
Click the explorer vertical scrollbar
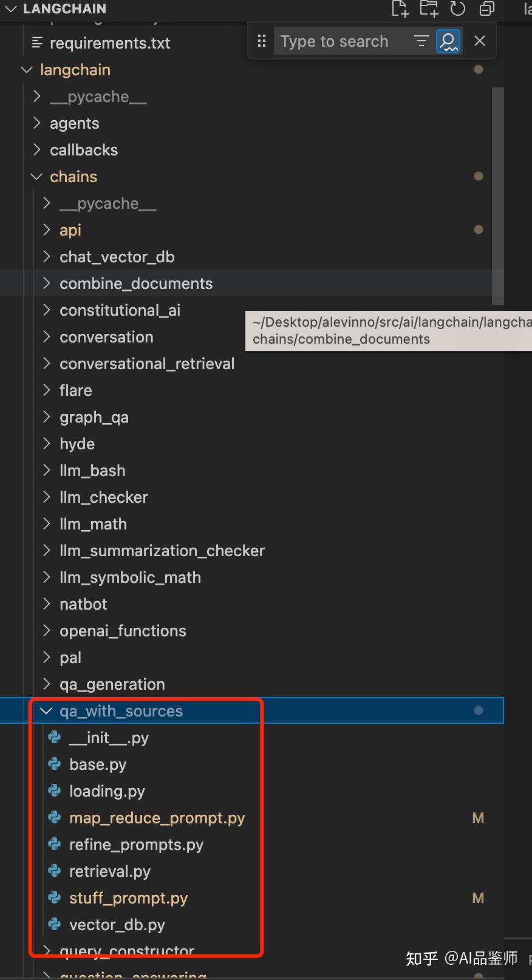498,196
